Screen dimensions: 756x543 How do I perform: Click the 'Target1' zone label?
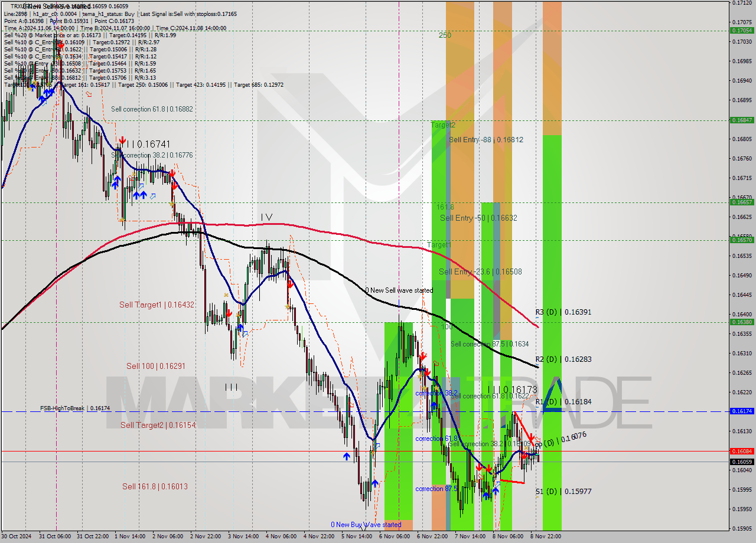[x=439, y=244]
